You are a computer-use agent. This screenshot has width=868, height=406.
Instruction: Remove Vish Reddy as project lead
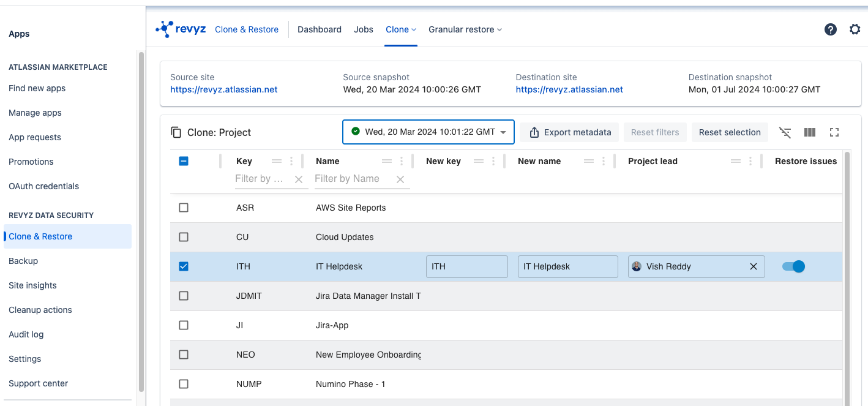(754, 266)
